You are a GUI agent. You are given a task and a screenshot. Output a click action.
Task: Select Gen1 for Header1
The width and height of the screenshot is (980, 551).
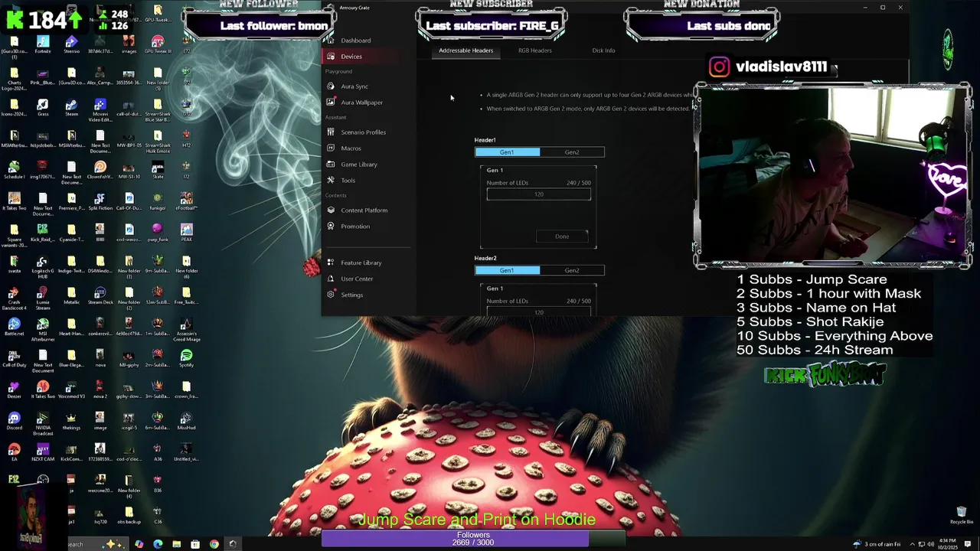point(507,152)
